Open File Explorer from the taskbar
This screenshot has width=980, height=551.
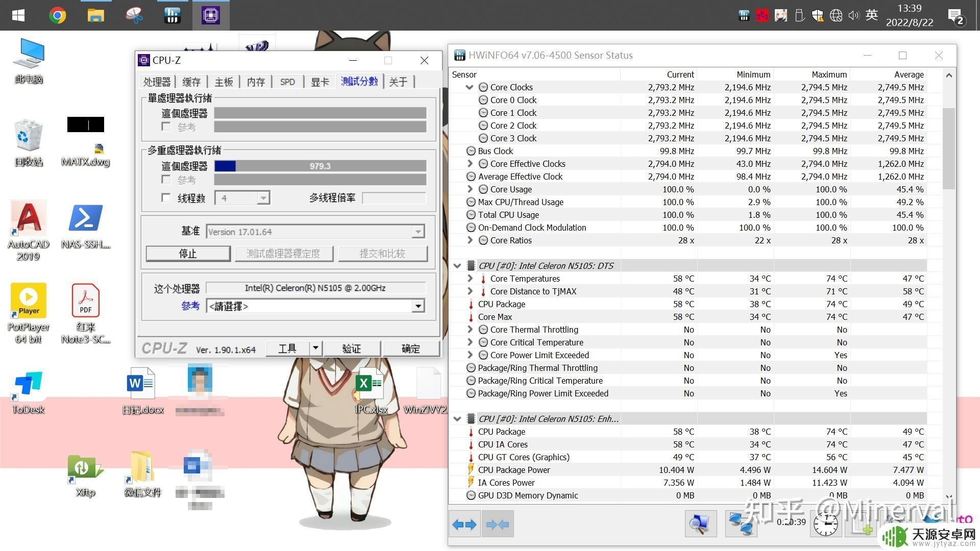95,15
